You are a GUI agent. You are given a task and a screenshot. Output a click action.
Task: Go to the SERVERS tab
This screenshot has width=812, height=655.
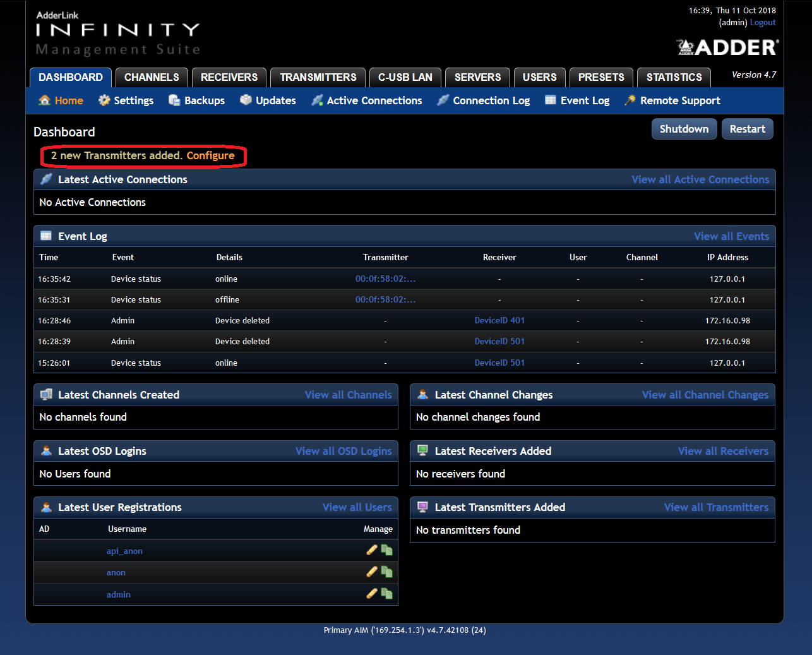coord(477,77)
